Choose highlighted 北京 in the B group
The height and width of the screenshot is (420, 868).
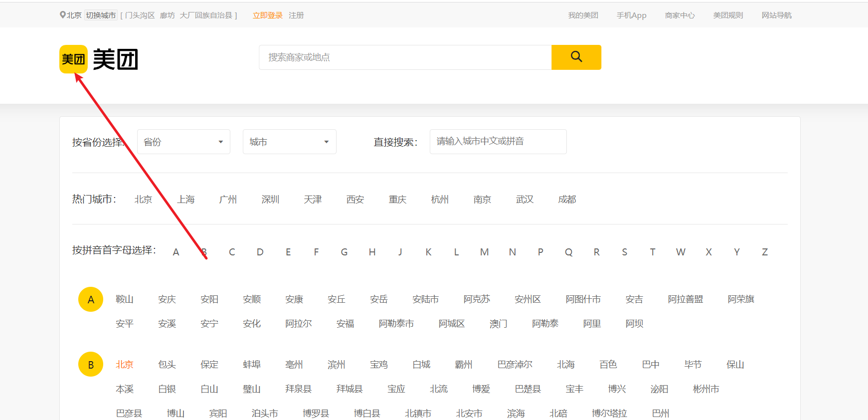tap(125, 365)
